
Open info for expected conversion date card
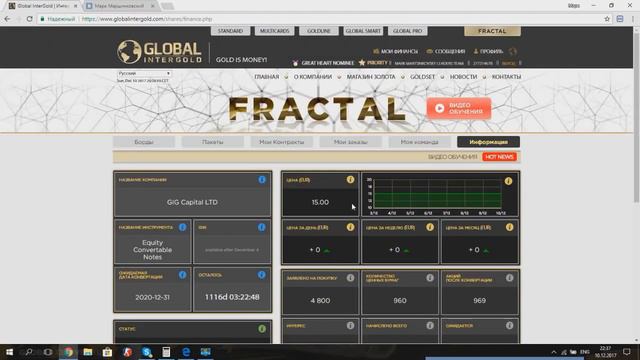182,275
